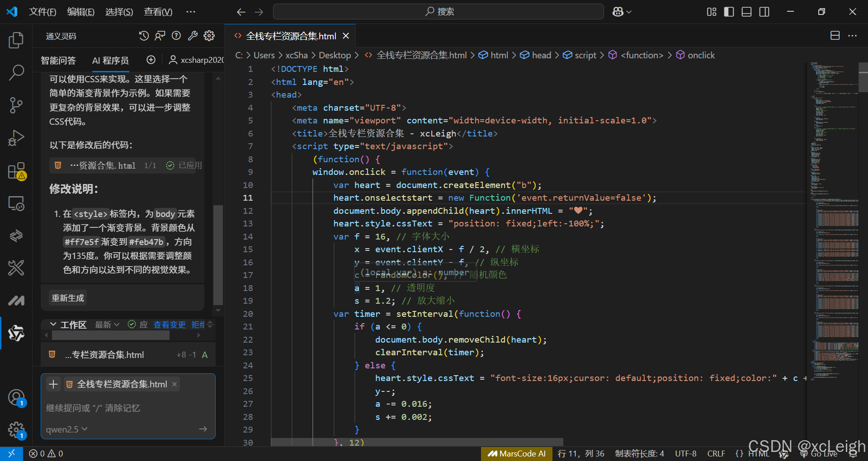This screenshot has height=461, width=868.
Task: Go forward in editor navigation history
Action: pos(259,12)
